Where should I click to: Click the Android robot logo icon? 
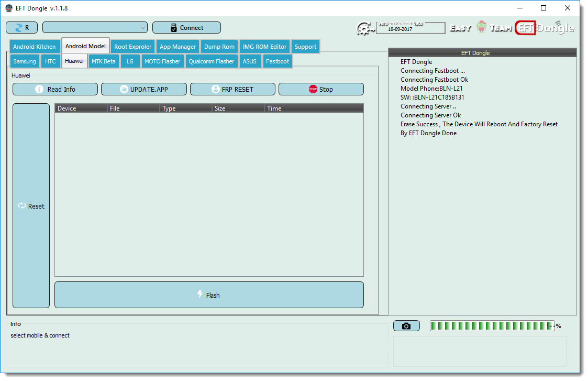(x=481, y=27)
